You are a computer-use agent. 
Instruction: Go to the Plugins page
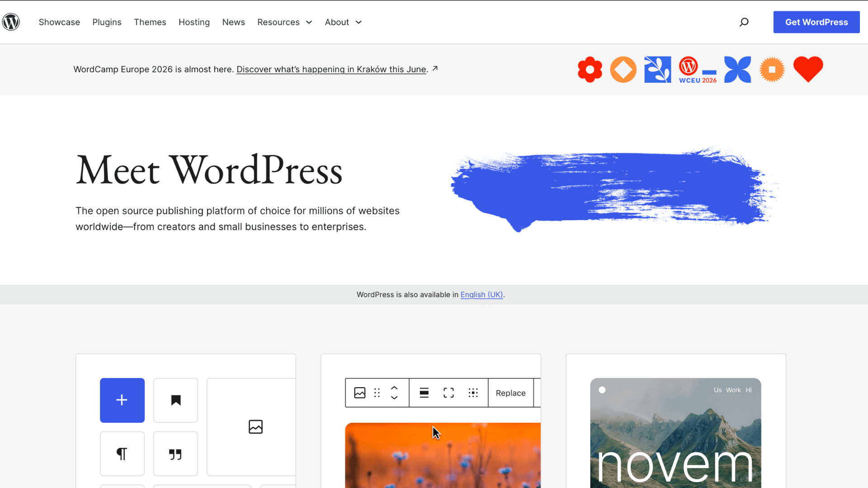(107, 22)
